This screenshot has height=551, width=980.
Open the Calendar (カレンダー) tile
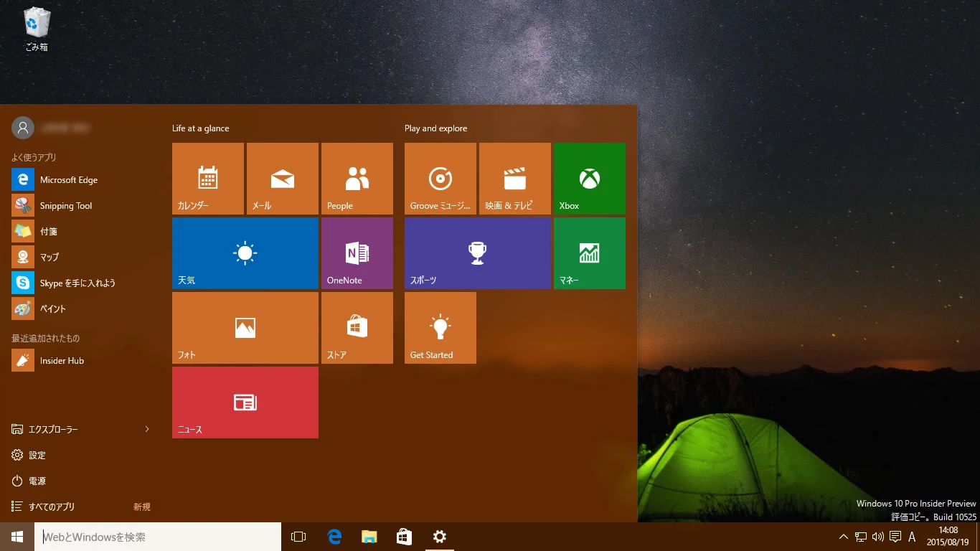pos(208,179)
